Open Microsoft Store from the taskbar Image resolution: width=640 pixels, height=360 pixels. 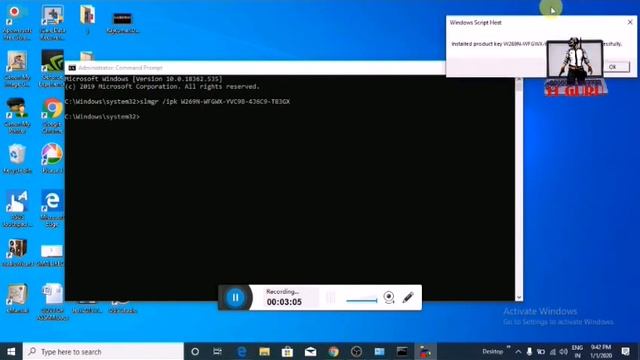pyautogui.click(x=287, y=351)
